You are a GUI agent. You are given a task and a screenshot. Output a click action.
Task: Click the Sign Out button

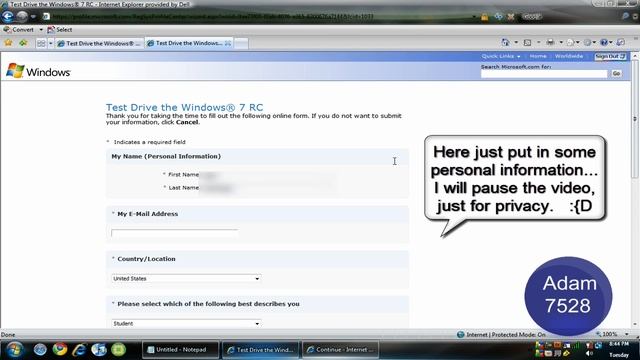(x=610, y=56)
